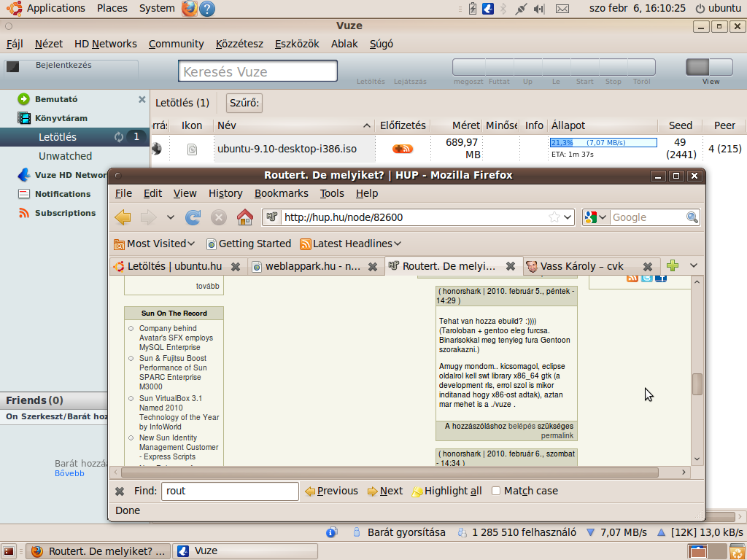Image resolution: width=747 pixels, height=560 pixels.
Task: Click the orange subscription RSS button in torrent row
Action: tap(403, 149)
